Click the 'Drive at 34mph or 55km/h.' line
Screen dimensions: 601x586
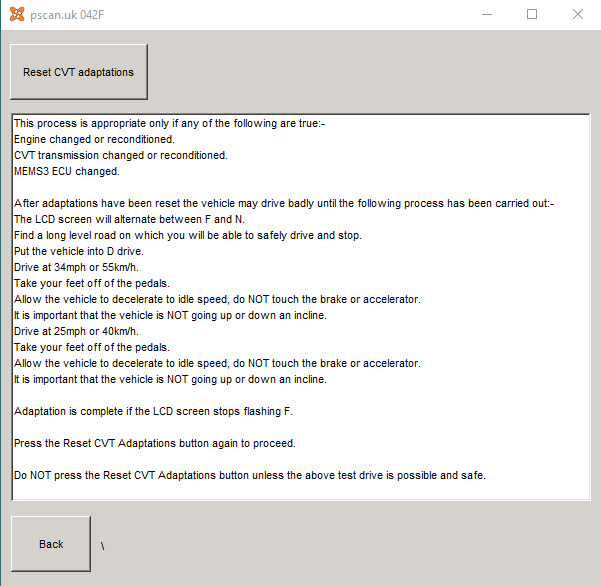pyautogui.click(x=76, y=267)
